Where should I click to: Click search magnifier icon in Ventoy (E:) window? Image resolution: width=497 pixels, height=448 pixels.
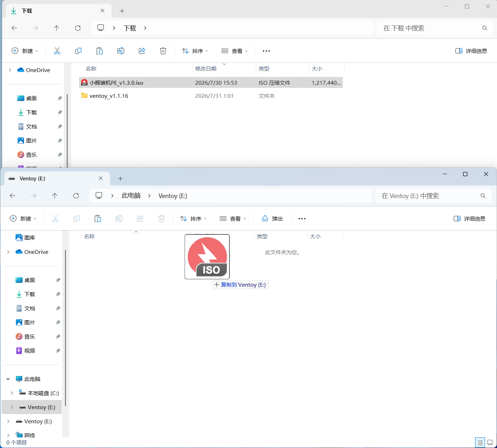click(x=483, y=196)
